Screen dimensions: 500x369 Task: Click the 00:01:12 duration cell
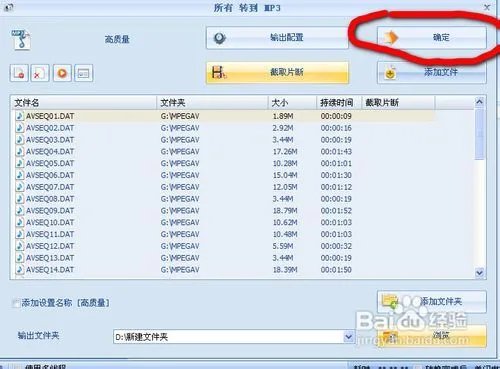tap(336, 187)
